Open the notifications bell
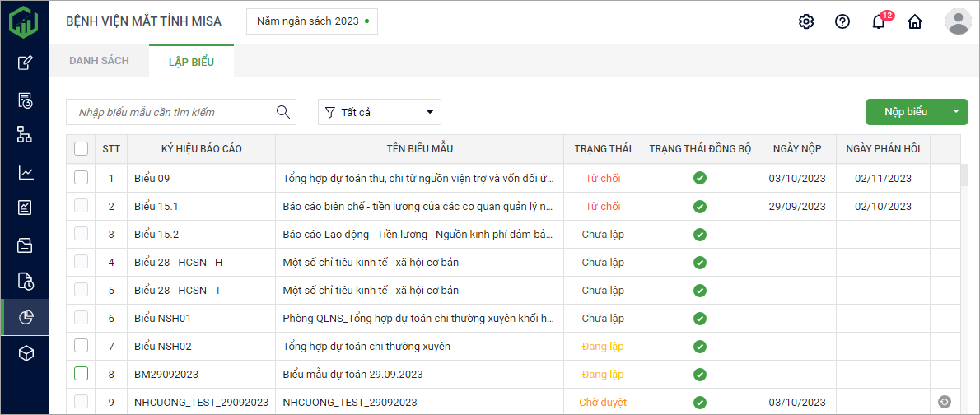Image resolution: width=980 pixels, height=415 pixels. (x=879, y=22)
